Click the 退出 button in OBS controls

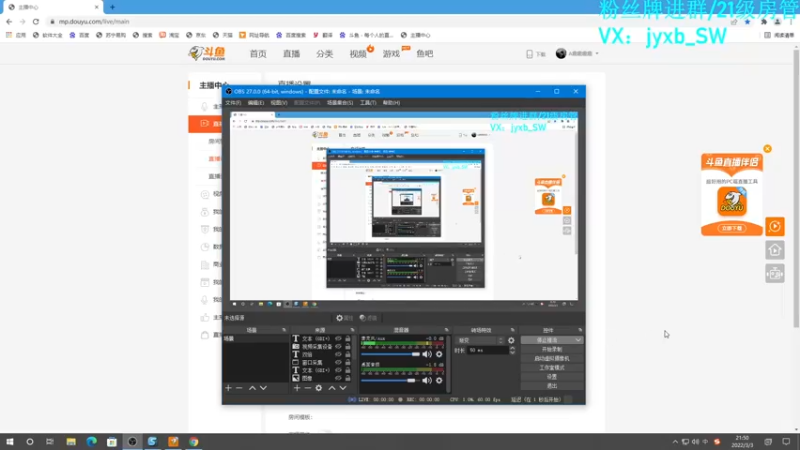click(552, 386)
